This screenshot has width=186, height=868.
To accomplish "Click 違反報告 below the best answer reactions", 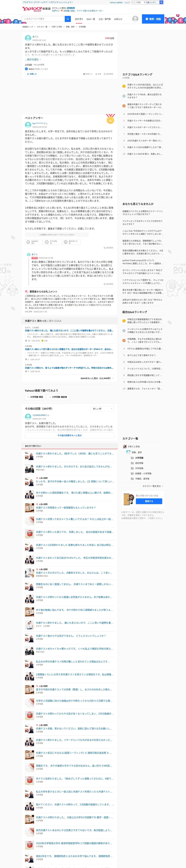I will click(x=108, y=248).
